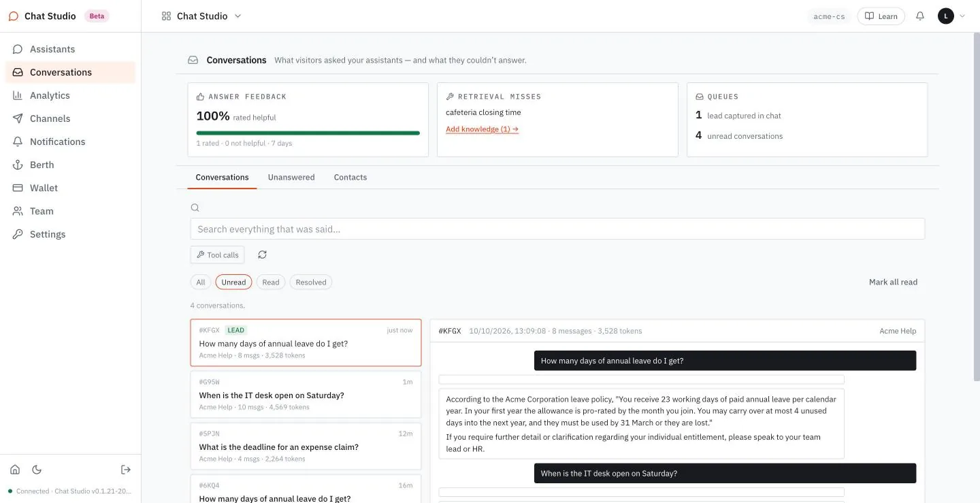Click the Channels paper-plane icon
The height and width of the screenshot is (503, 980).
(18, 118)
